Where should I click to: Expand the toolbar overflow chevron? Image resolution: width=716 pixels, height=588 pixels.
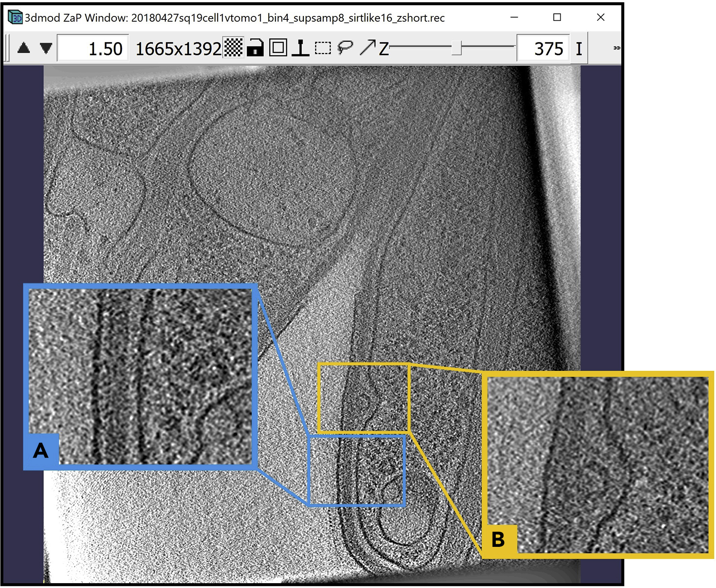pyautogui.click(x=616, y=48)
